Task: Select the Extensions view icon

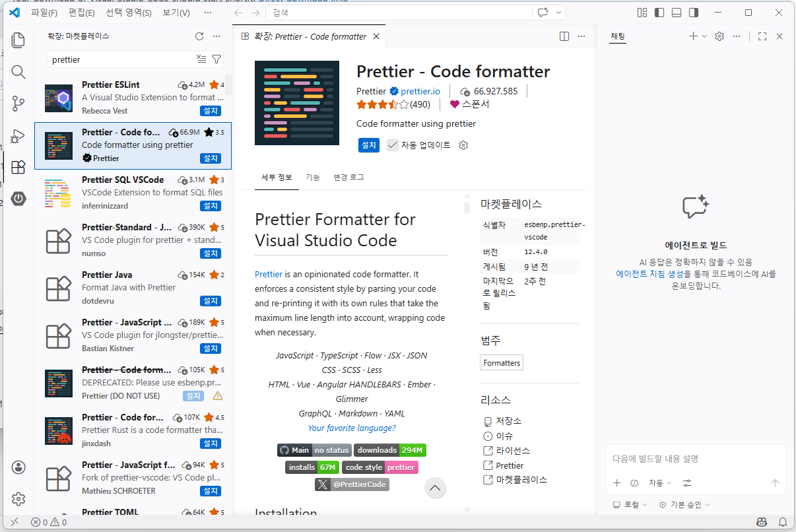Action: tap(18, 167)
